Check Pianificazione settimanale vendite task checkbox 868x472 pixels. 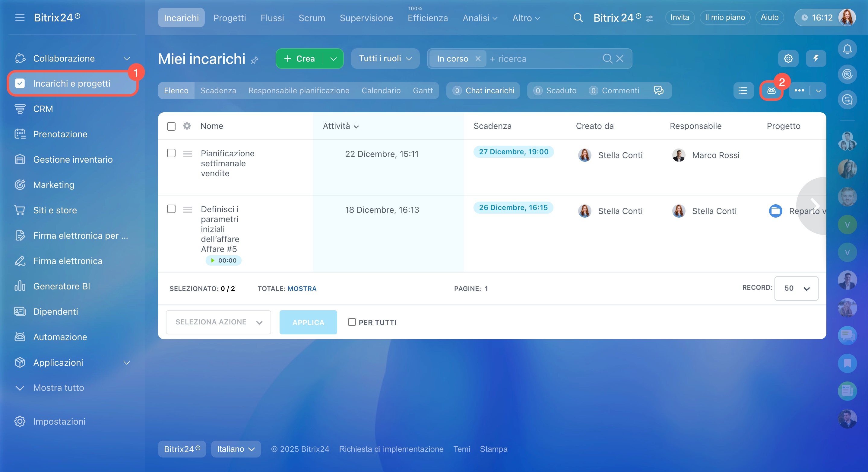point(171,153)
